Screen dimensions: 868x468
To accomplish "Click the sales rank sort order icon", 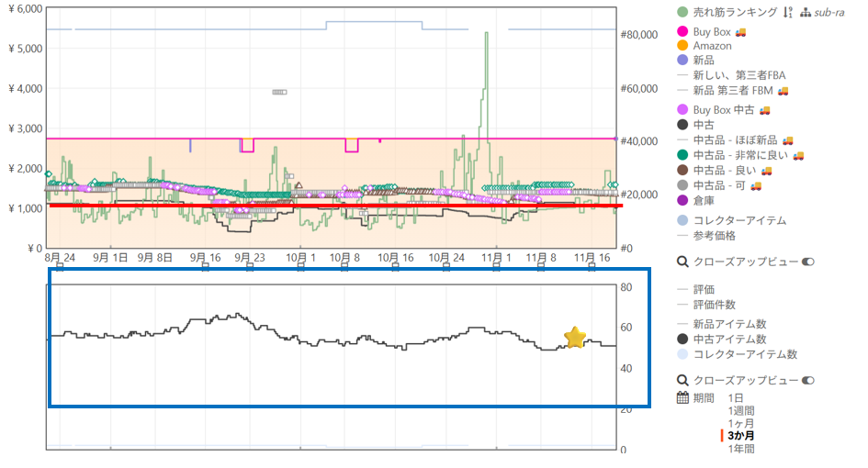I will [787, 12].
